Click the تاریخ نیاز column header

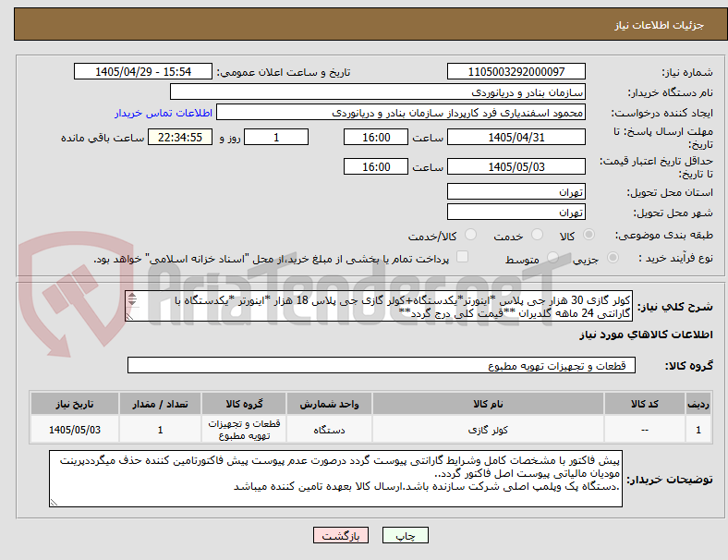75,404
